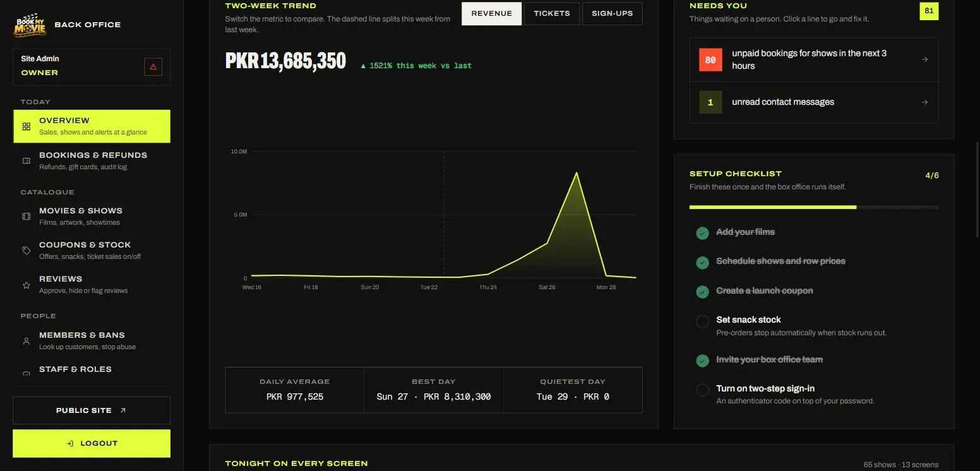Click the Logout door icon

tap(70, 443)
